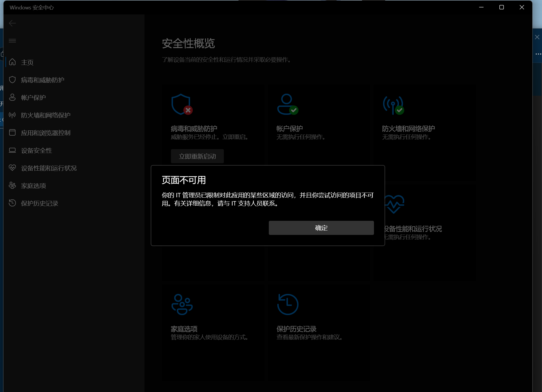Image resolution: width=542 pixels, height=392 pixels.
Task: Open the background window's three-dots menu
Action: click(538, 54)
